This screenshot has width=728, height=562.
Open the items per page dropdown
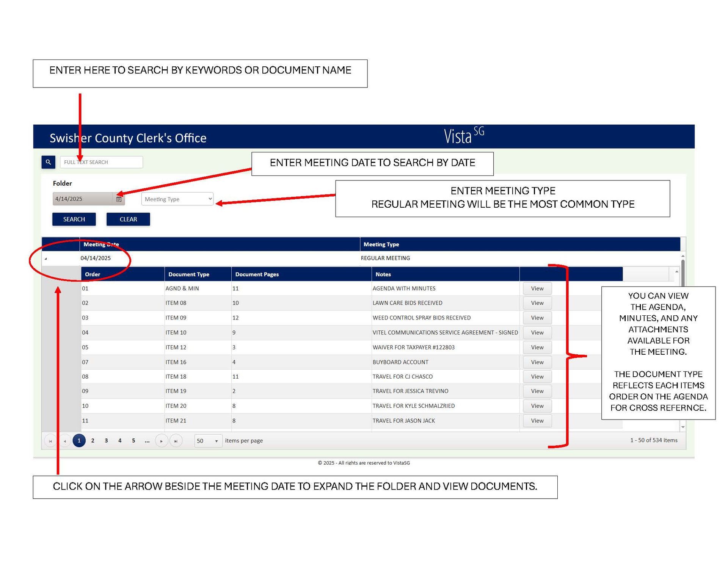pyautogui.click(x=208, y=441)
